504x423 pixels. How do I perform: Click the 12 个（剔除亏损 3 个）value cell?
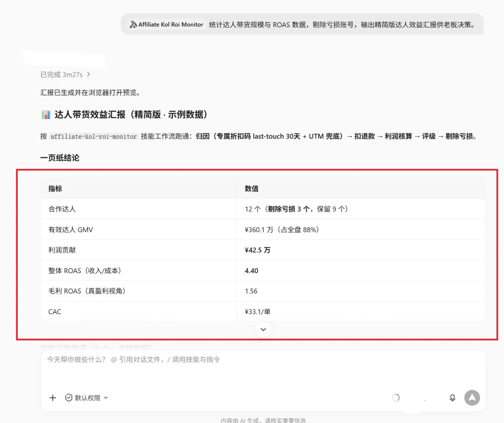(361, 209)
